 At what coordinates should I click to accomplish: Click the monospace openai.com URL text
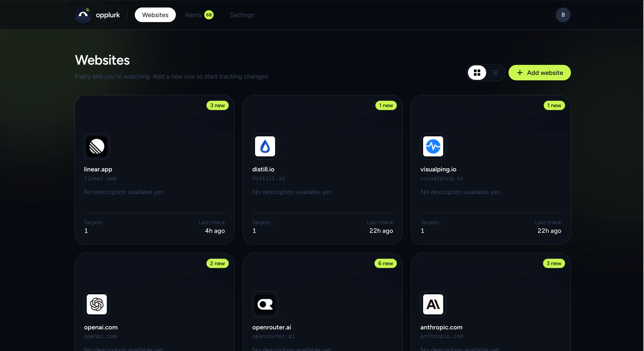(x=100, y=336)
